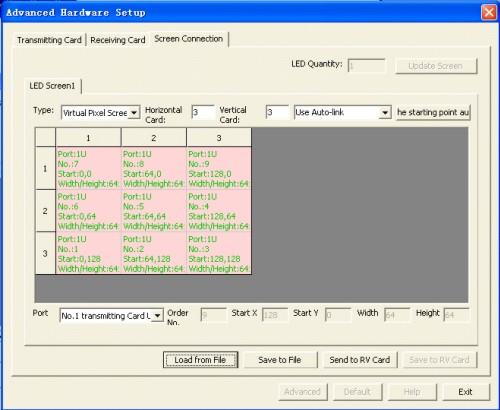Viewport: 500px width, 410px height.
Task: Switch to the Transmitting Card tab
Action: pos(49,40)
